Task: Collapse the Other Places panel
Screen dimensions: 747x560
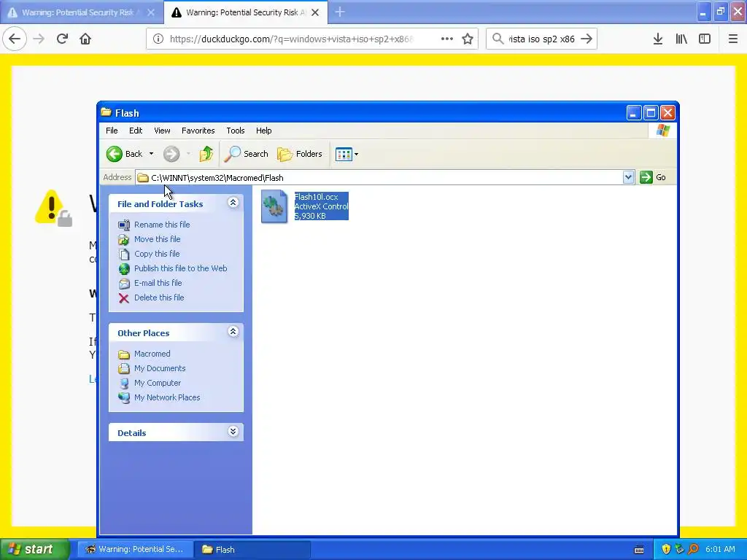Action: click(x=233, y=332)
